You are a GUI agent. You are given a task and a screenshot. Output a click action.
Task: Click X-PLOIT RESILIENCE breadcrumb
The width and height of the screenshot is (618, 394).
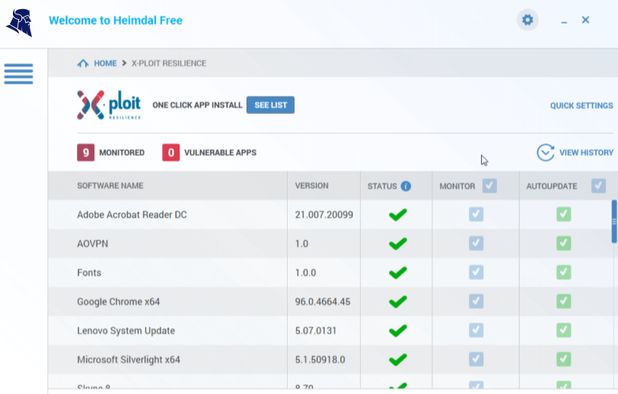tap(169, 63)
